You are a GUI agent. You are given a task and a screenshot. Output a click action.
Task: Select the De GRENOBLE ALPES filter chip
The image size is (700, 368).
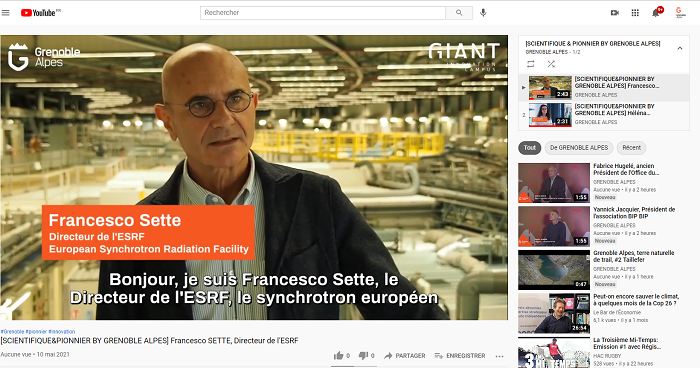tap(579, 147)
